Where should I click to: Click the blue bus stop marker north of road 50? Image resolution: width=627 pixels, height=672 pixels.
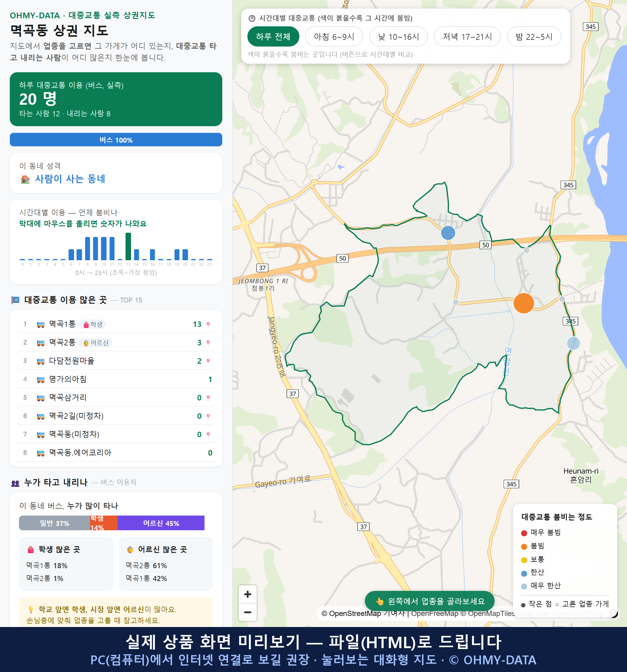pyautogui.click(x=448, y=233)
